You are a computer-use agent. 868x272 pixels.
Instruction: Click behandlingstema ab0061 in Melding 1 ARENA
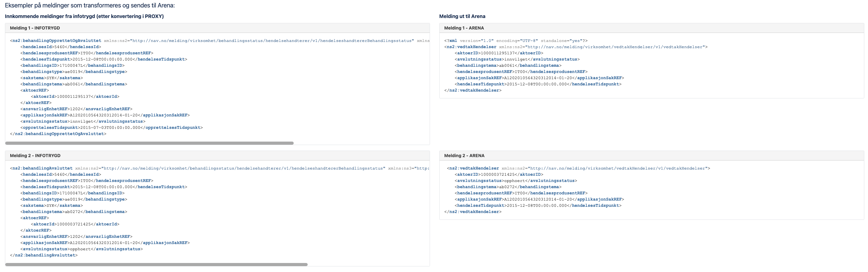click(x=508, y=66)
